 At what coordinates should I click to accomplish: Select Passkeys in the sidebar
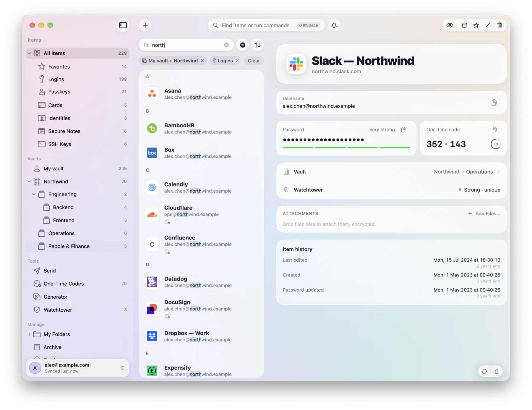78,92
